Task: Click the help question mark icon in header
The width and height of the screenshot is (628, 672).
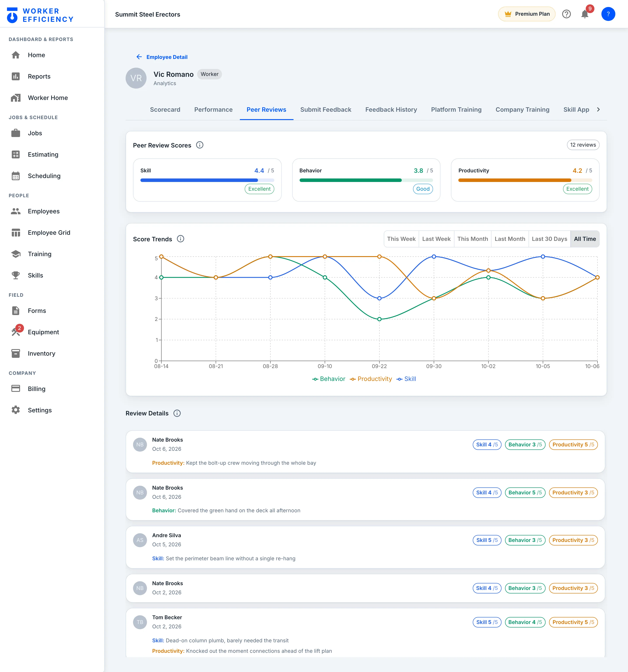Action: tap(567, 14)
